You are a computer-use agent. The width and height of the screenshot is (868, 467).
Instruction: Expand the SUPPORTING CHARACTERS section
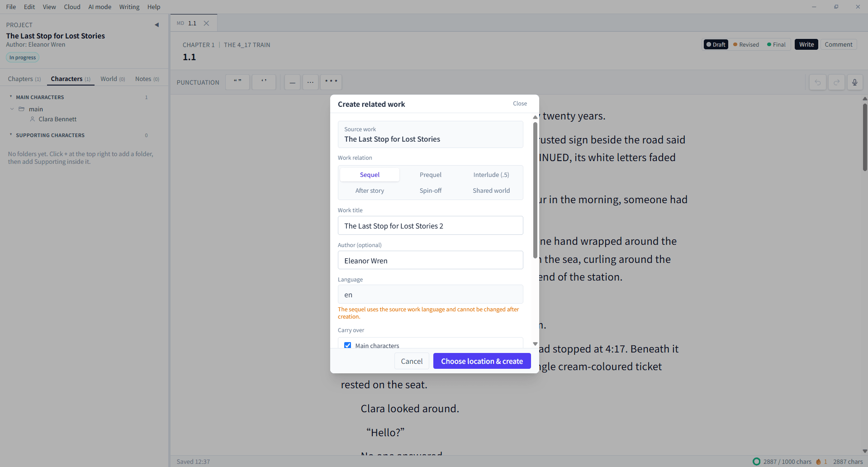pyautogui.click(x=11, y=135)
